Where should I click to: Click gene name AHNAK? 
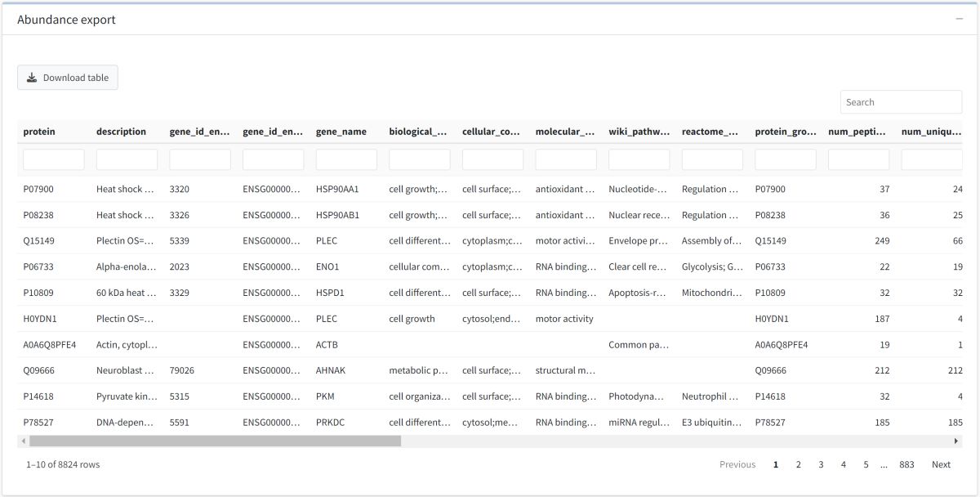point(331,370)
